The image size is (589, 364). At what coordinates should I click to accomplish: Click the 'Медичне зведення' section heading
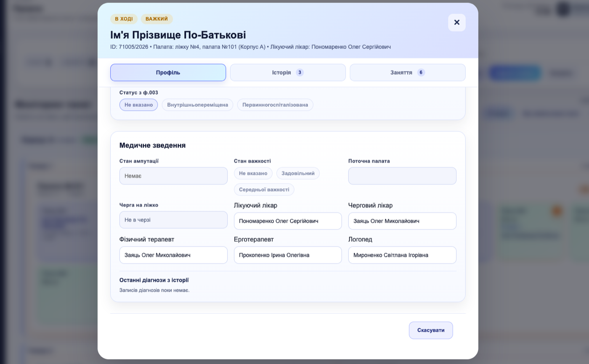click(x=152, y=145)
